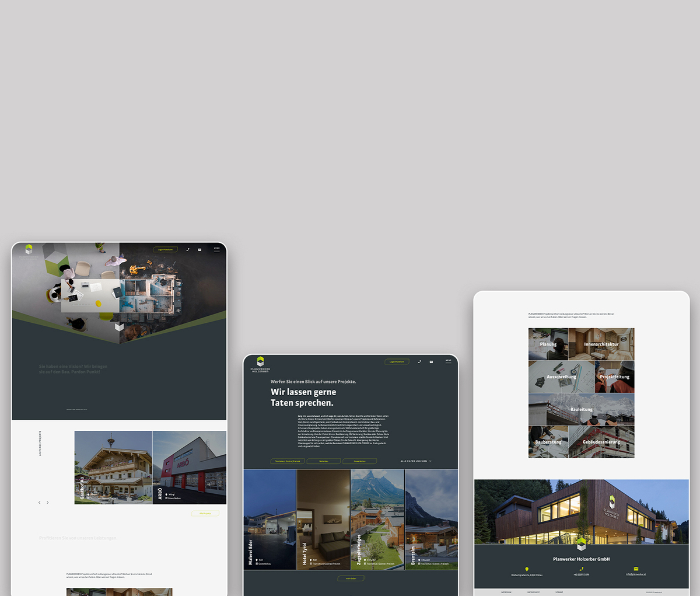700x596 pixels.
Task: Click the Weißachgraben address text in the footer
Action: [527, 575]
